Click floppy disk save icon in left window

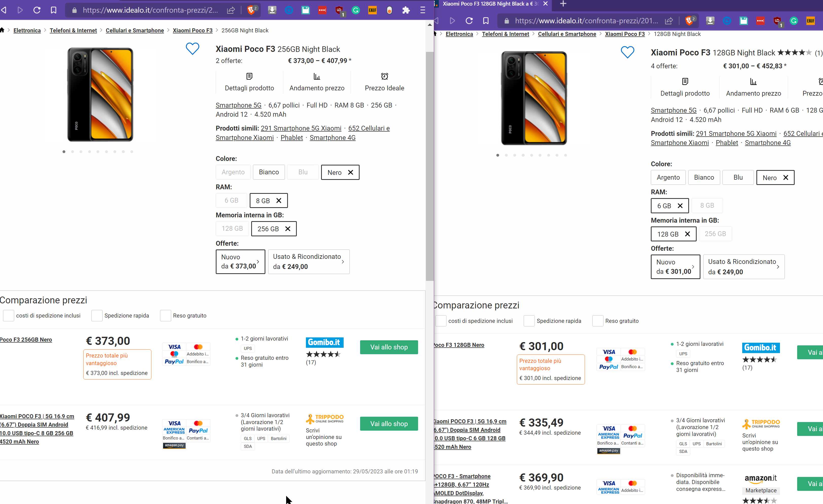coord(306,10)
